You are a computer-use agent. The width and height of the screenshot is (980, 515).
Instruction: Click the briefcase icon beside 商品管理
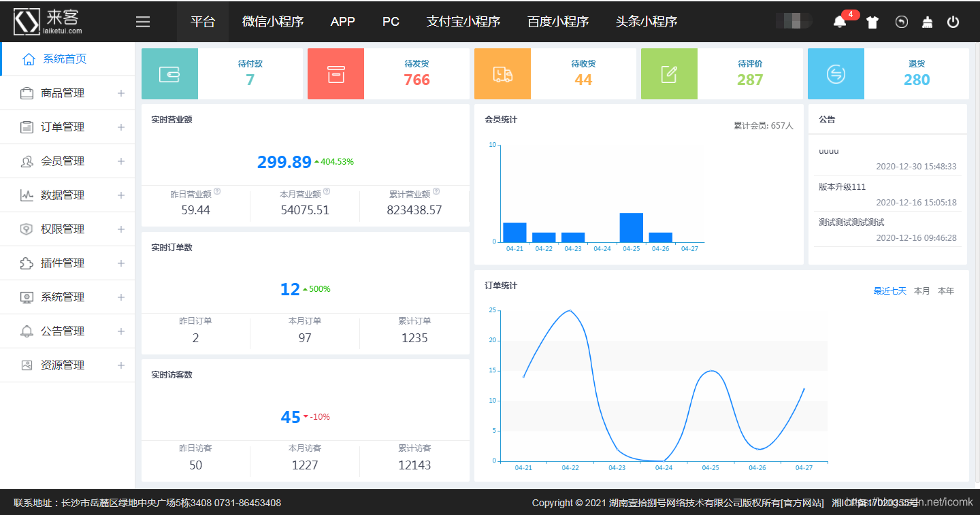[x=27, y=93]
